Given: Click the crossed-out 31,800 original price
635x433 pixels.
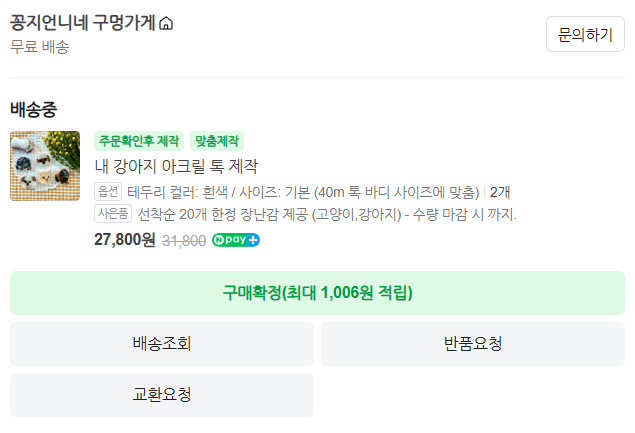Looking at the screenshot, I should click(184, 241).
